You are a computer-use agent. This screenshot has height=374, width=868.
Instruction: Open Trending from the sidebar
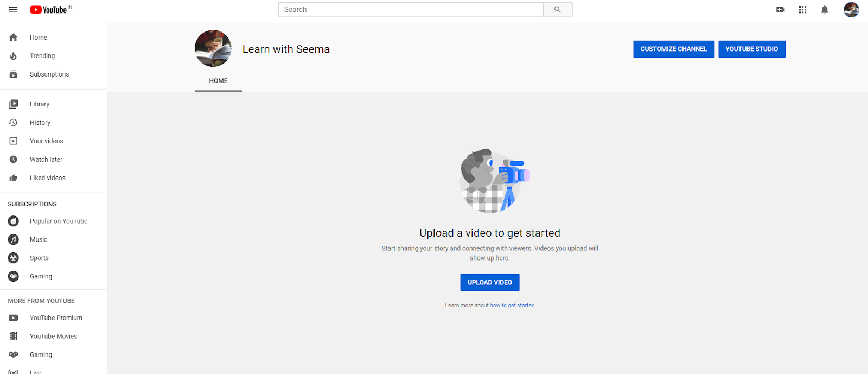point(42,56)
